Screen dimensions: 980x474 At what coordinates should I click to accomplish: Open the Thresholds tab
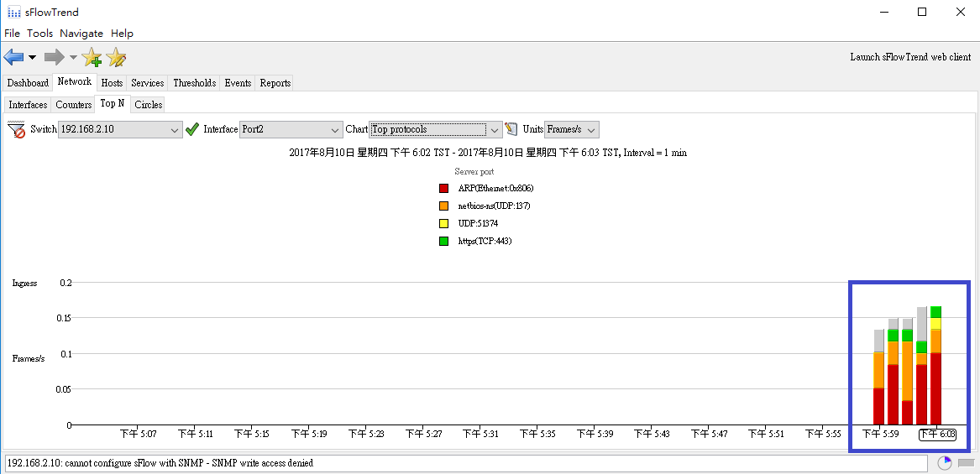tap(194, 83)
